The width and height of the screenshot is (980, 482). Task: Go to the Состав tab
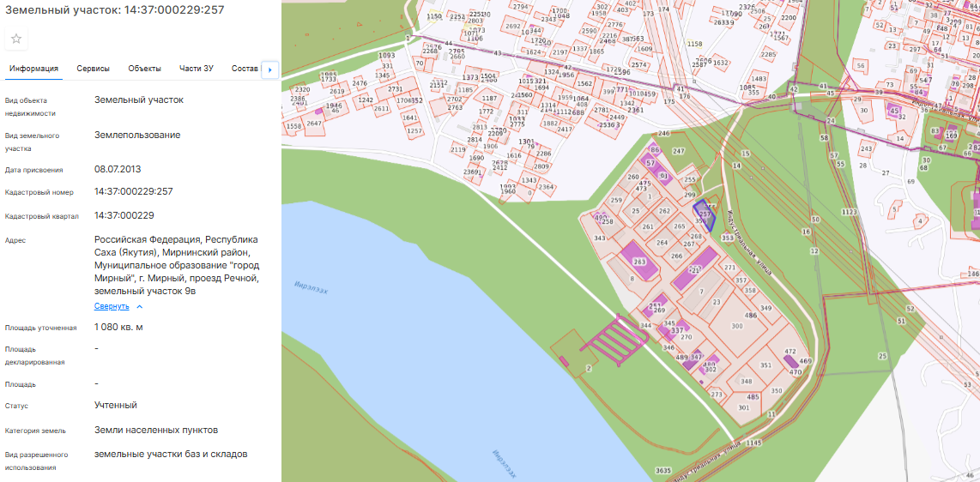click(244, 69)
